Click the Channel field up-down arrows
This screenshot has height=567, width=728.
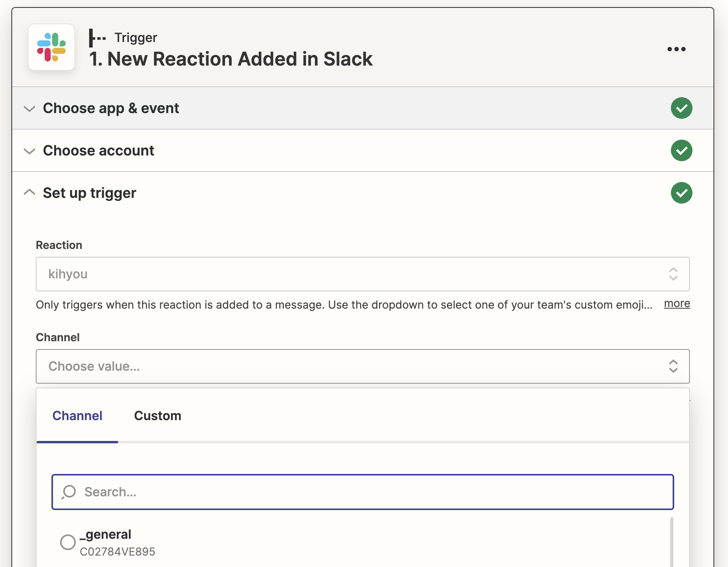click(673, 366)
